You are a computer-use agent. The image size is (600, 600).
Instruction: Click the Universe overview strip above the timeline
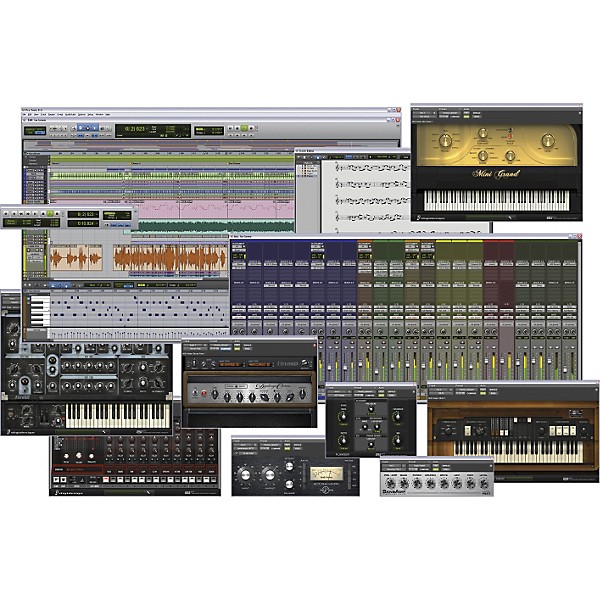click(x=211, y=145)
